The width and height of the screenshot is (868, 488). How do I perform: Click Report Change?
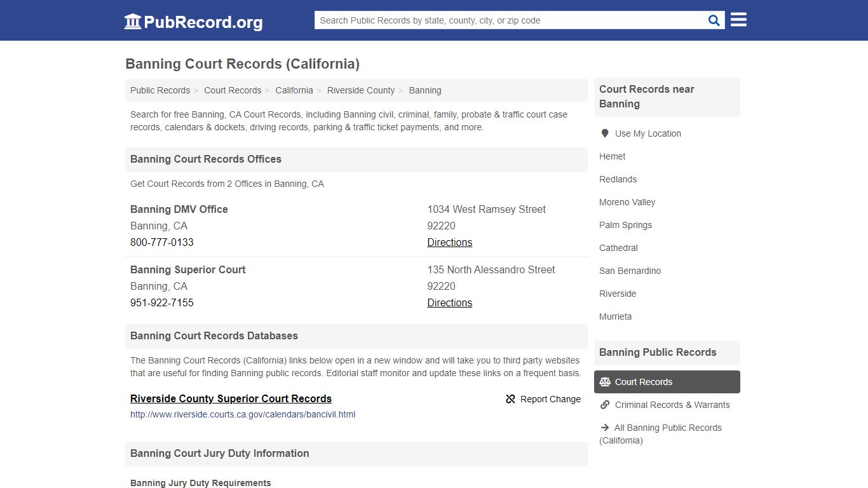(x=543, y=399)
